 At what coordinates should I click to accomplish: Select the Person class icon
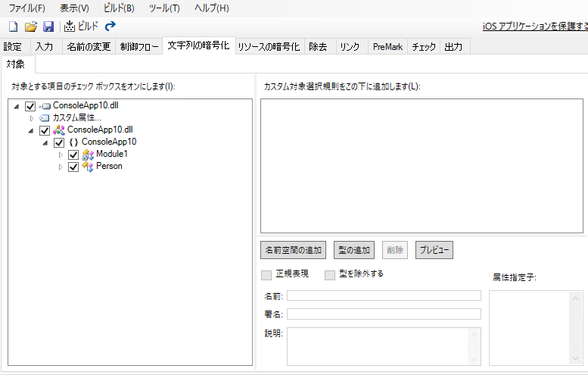tap(88, 167)
